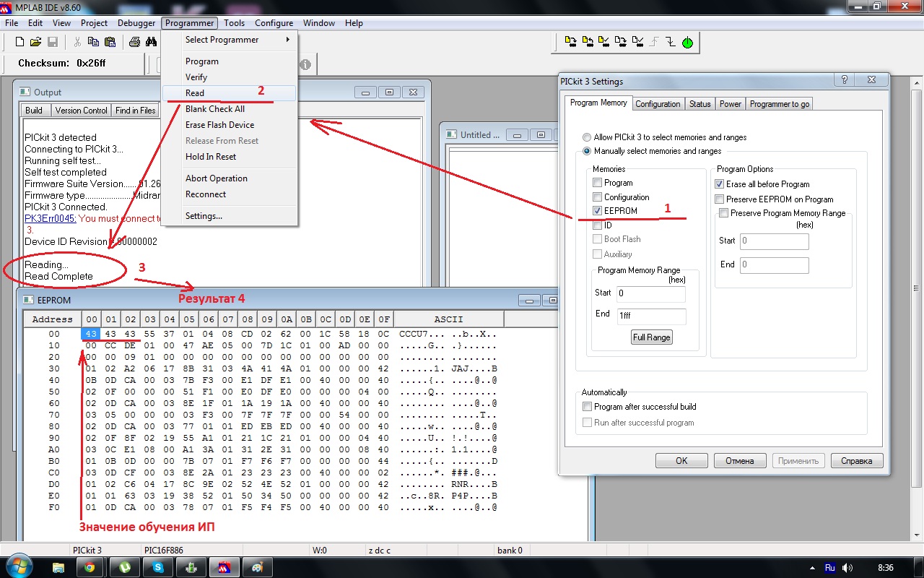Click the white-page Blank Check icon

[x=637, y=43]
